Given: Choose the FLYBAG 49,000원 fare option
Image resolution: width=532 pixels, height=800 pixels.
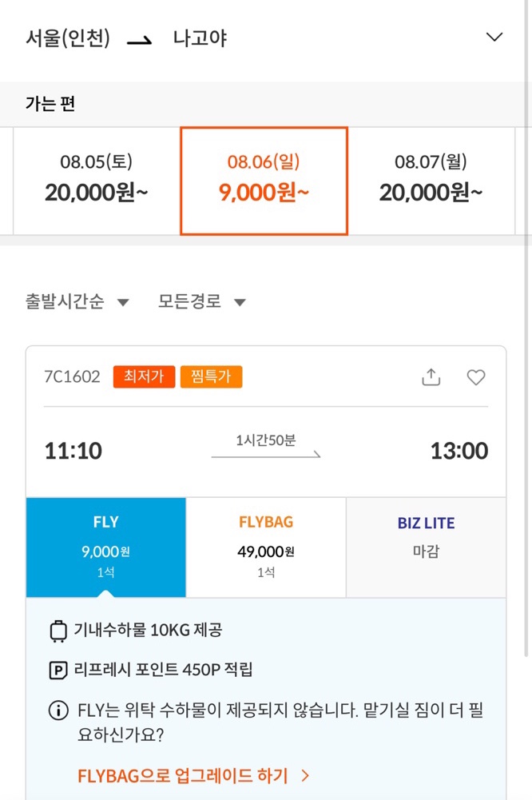Looking at the screenshot, I should [x=266, y=547].
